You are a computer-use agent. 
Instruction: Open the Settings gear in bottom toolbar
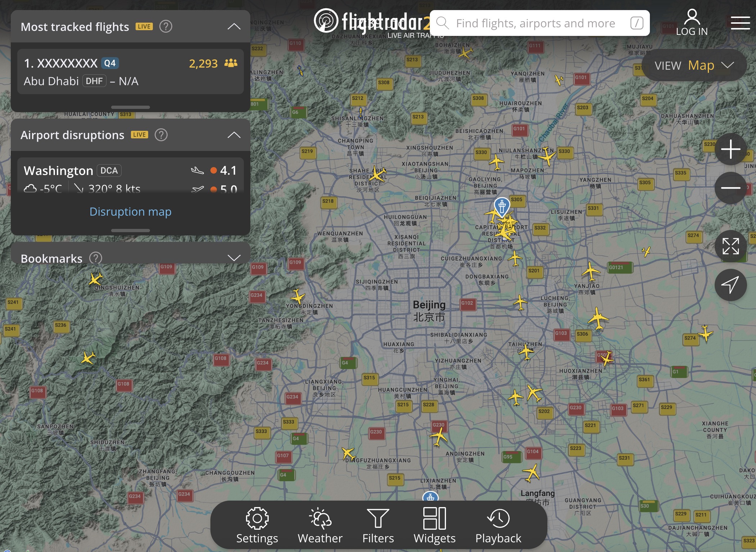click(x=257, y=525)
